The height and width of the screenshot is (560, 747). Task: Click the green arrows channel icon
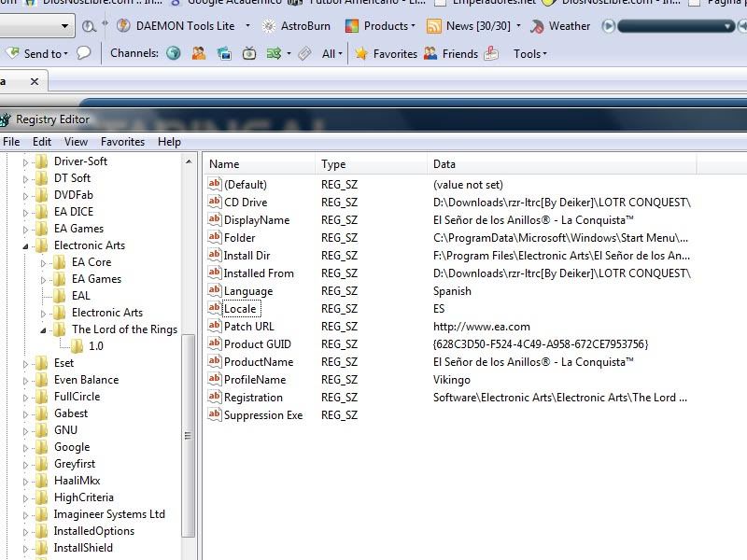point(274,53)
